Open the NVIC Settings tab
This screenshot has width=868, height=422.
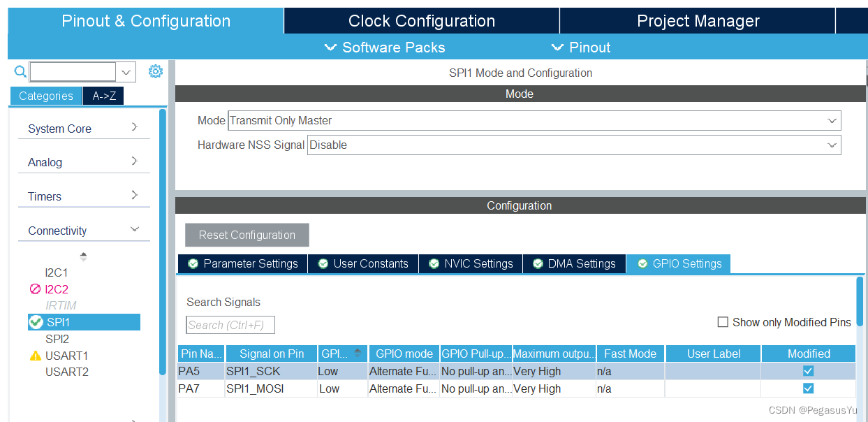(x=471, y=263)
